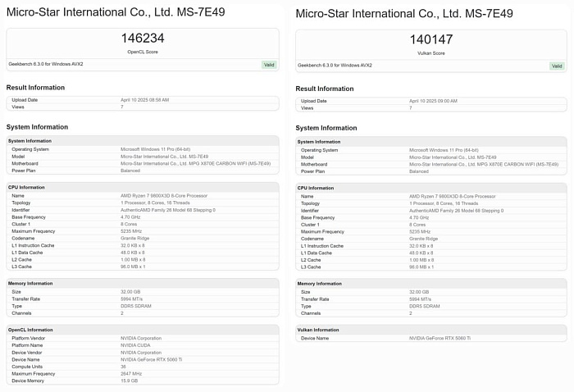574x392 pixels.
Task: Click the Valid badge under the Vulkan score
Action: coord(557,66)
